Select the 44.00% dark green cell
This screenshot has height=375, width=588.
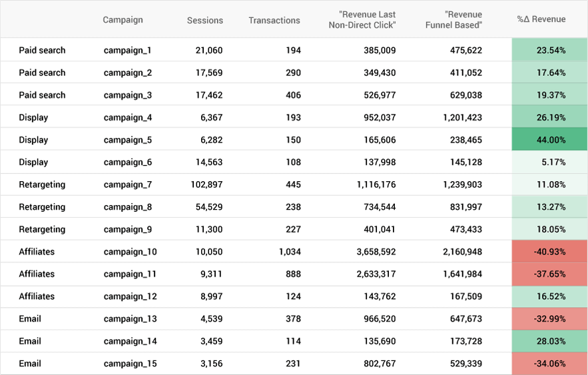point(549,139)
